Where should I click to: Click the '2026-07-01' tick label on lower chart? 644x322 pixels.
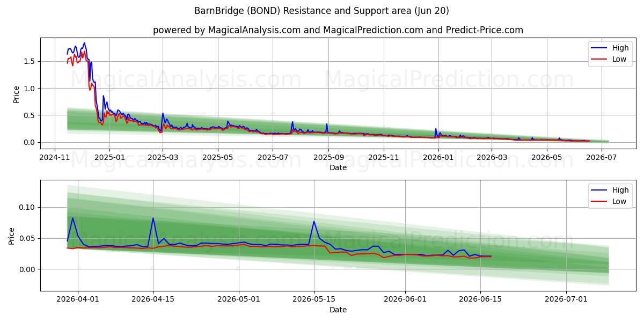click(x=566, y=299)
